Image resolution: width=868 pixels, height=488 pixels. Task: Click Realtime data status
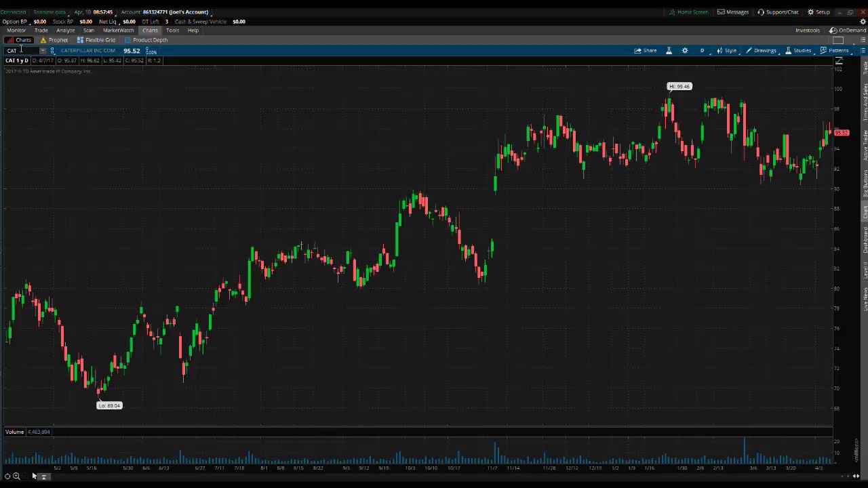[x=50, y=12]
